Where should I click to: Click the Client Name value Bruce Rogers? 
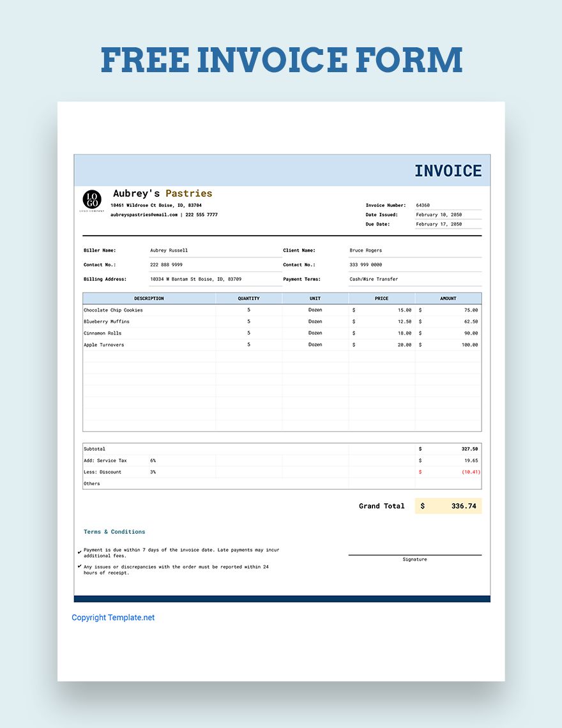366,250
